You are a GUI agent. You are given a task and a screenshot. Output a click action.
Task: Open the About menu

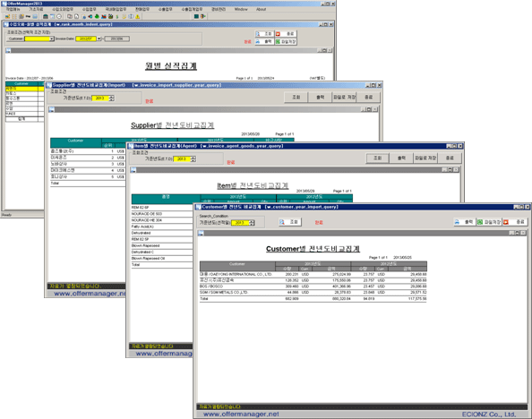[x=261, y=10]
